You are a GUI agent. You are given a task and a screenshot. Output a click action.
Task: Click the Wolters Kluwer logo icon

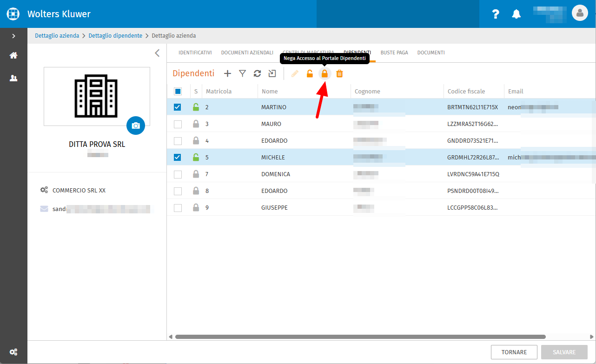click(x=13, y=14)
